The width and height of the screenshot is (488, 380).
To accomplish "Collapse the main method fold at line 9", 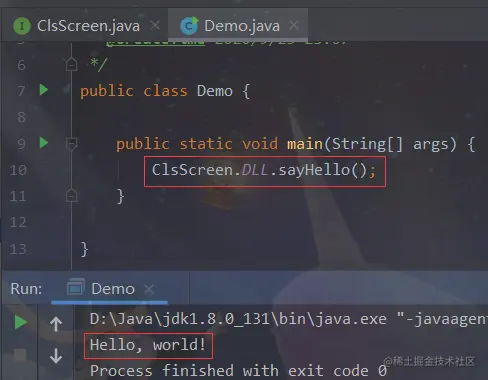I will [x=71, y=144].
